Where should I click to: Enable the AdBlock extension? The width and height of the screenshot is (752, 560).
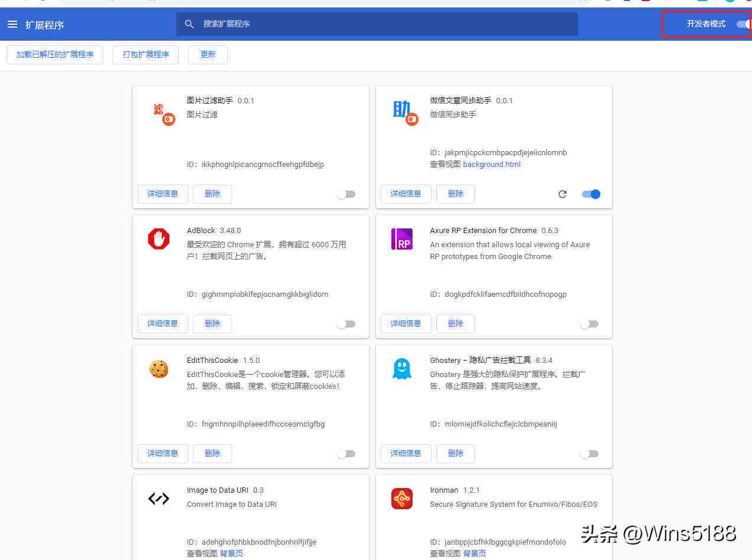pos(346,324)
